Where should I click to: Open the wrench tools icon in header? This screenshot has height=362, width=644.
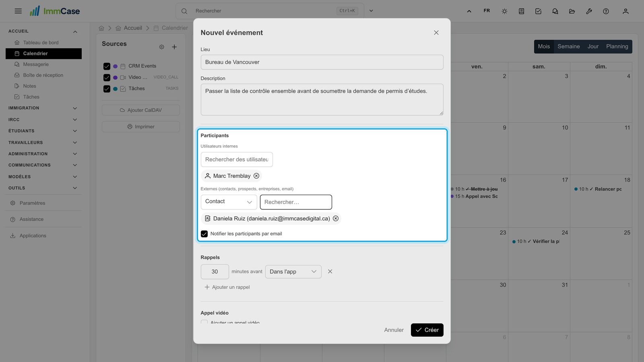[589, 11]
